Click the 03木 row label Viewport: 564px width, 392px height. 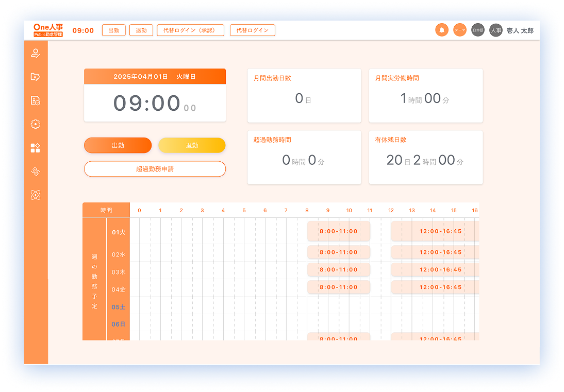[119, 272]
